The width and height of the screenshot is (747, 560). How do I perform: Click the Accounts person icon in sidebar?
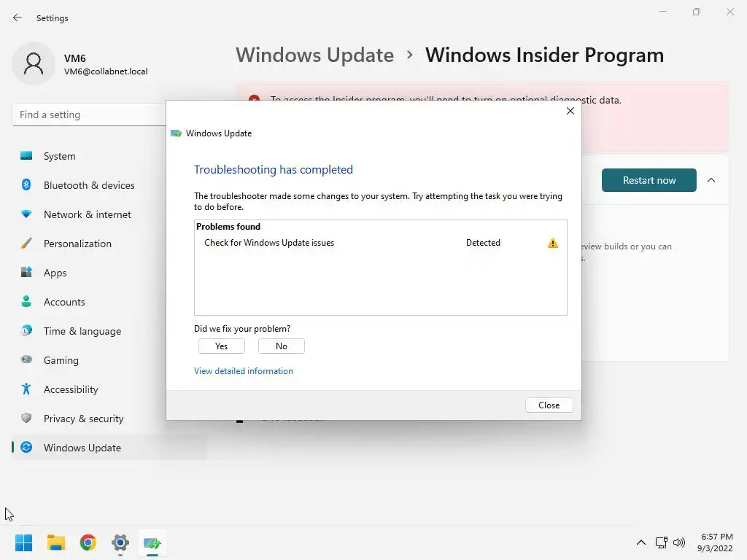click(26, 301)
